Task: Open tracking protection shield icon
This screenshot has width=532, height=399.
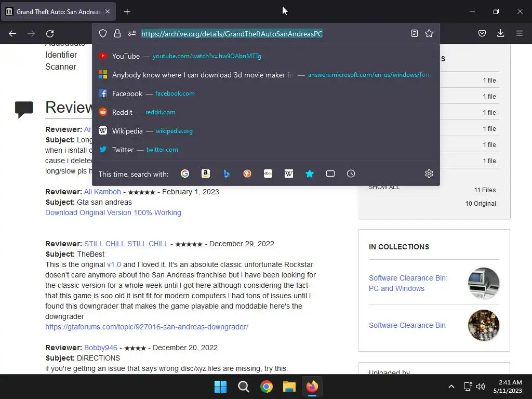Action: (x=103, y=33)
